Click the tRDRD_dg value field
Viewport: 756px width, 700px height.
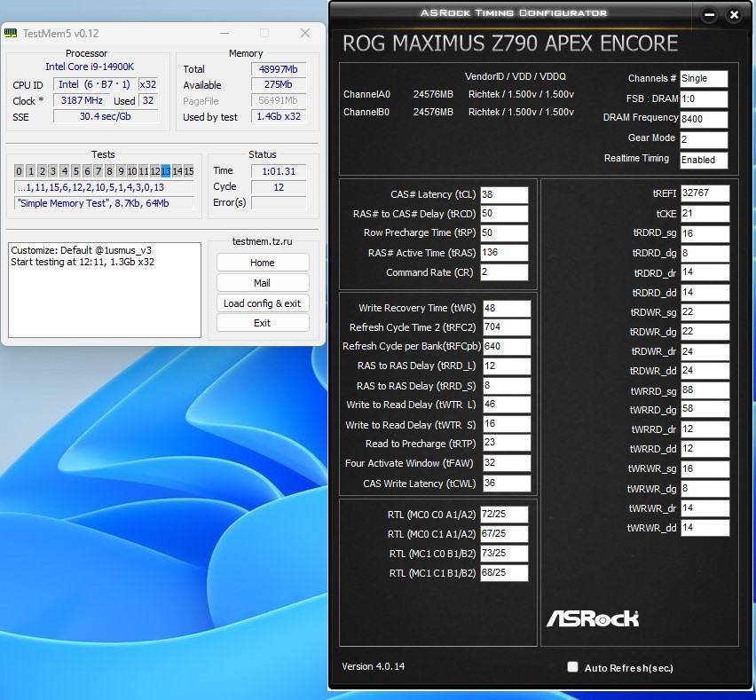[x=705, y=253]
